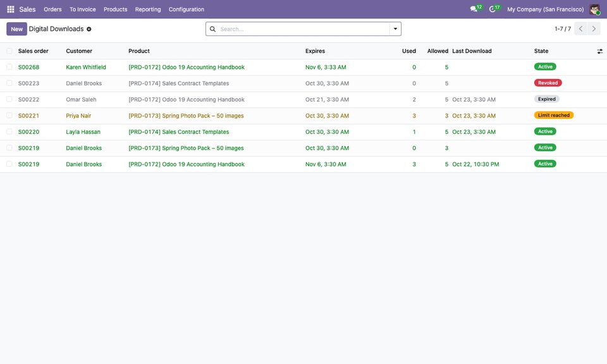Screen dimensions: 607x364
Task: Sort by the State column header
Action: click(541, 51)
